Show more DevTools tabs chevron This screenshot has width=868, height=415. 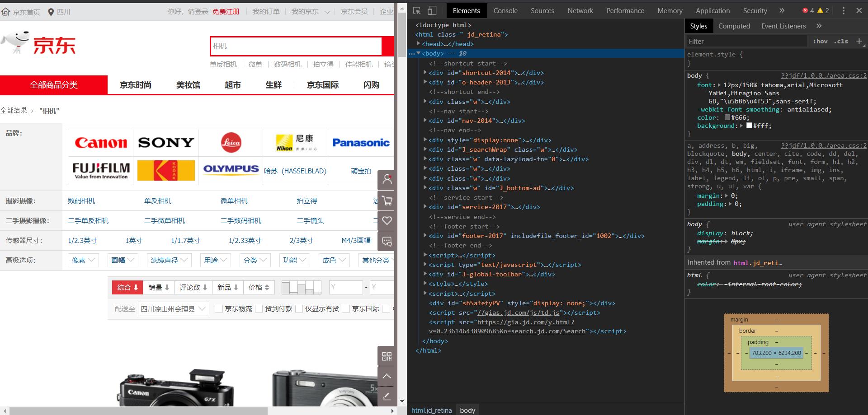pos(782,10)
